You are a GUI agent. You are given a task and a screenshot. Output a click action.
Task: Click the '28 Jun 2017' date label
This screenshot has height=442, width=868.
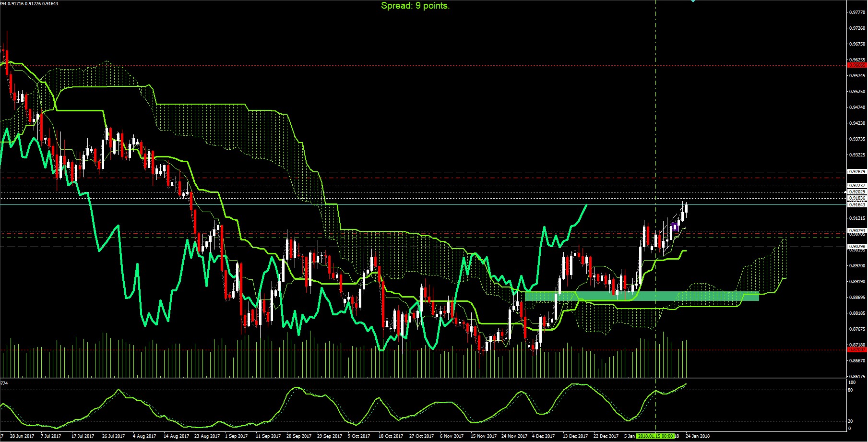[x=22, y=436]
